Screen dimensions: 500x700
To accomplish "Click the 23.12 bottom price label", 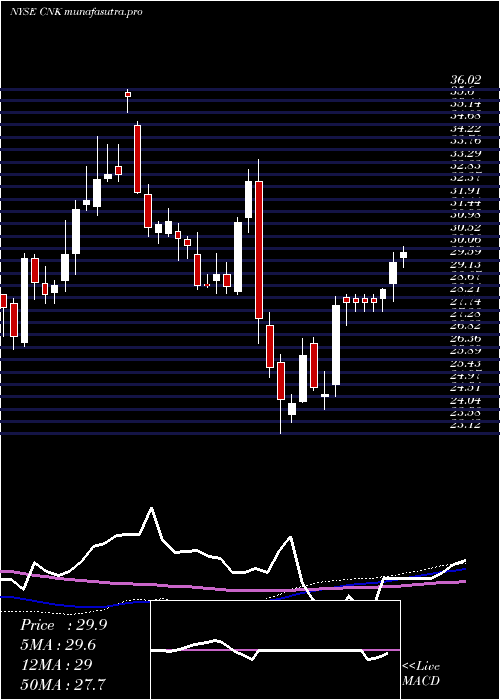I will click(466, 425).
